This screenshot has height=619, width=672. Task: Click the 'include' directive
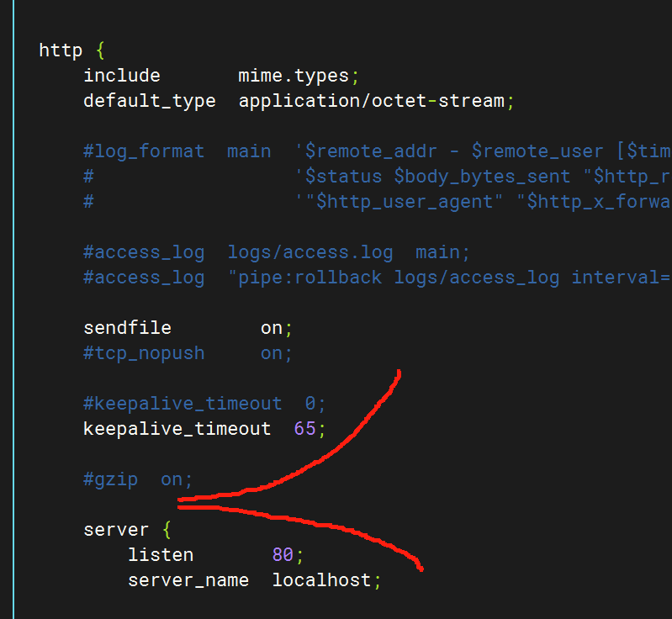click(x=122, y=76)
